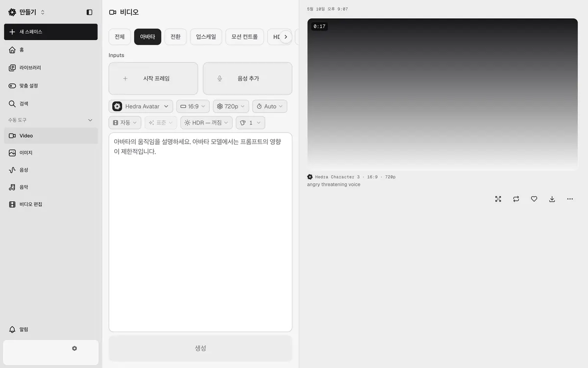Open the Auto duration dropdown
The height and width of the screenshot is (368, 588).
[269, 106]
